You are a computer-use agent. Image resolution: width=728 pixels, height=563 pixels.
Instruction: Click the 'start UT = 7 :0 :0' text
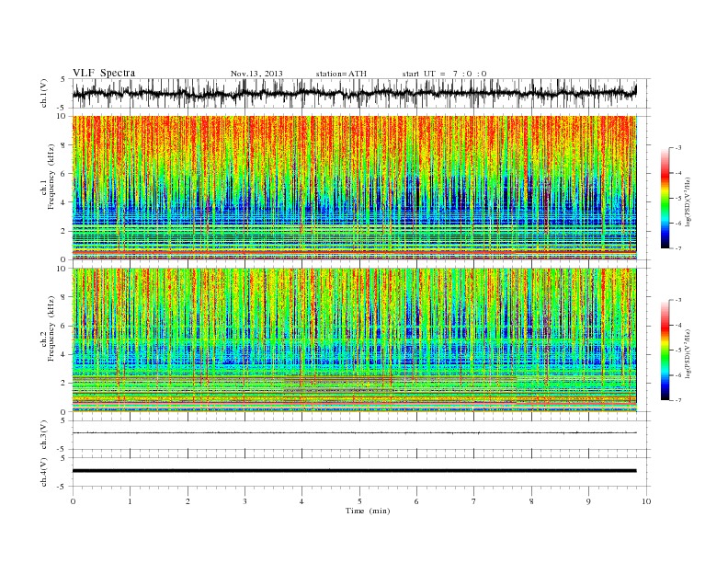coord(444,74)
